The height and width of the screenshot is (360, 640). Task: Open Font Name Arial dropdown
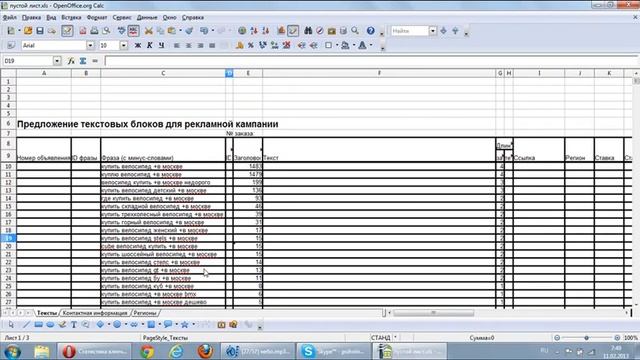coord(90,45)
